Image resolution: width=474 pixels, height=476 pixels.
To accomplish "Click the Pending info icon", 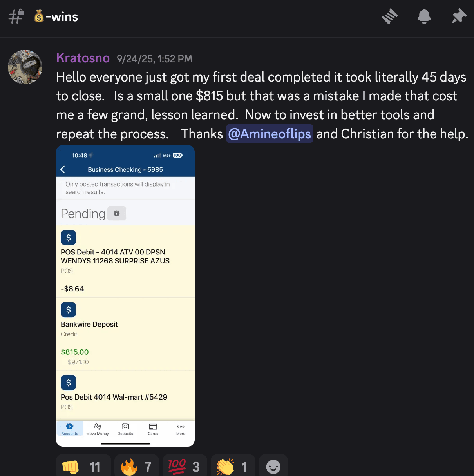I will [x=116, y=213].
